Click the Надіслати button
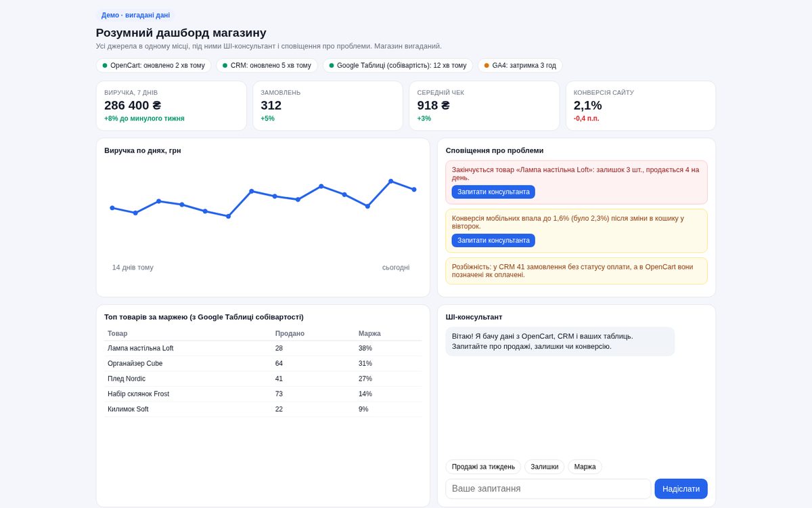This screenshot has width=812, height=508. coord(681,488)
